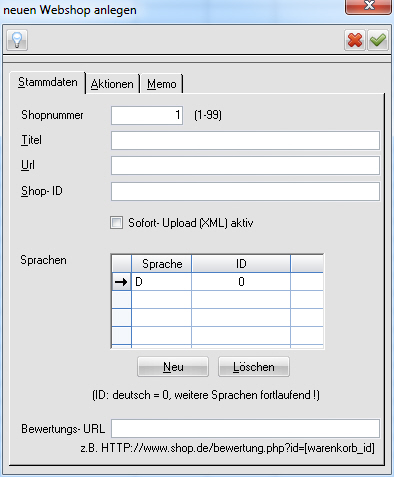This screenshot has width=394, height=477.
Task: Enable Sofort-Upload (XML) aktiv checkbox
Action: pos(116,223)
